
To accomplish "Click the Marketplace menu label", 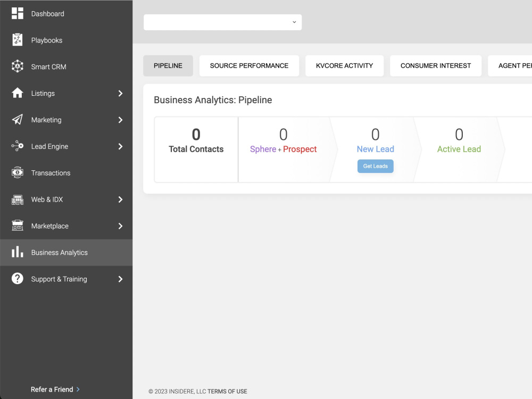I will tap(50, 226).
